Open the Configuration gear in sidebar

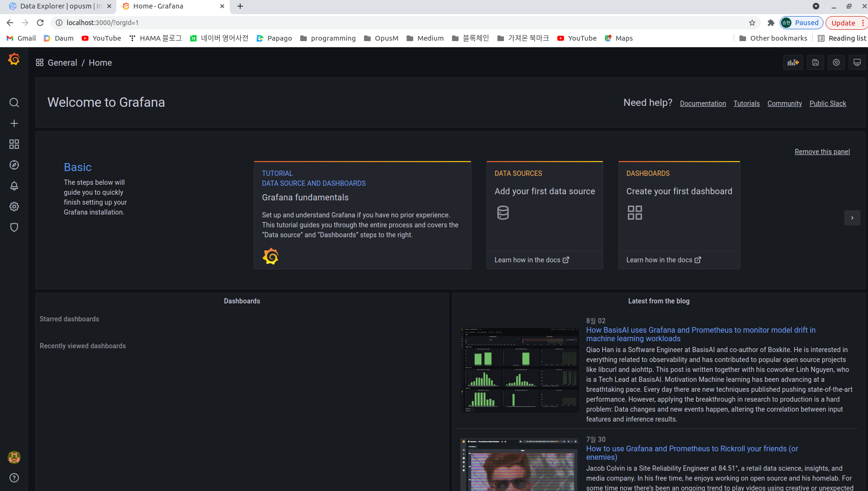(14, 207)
